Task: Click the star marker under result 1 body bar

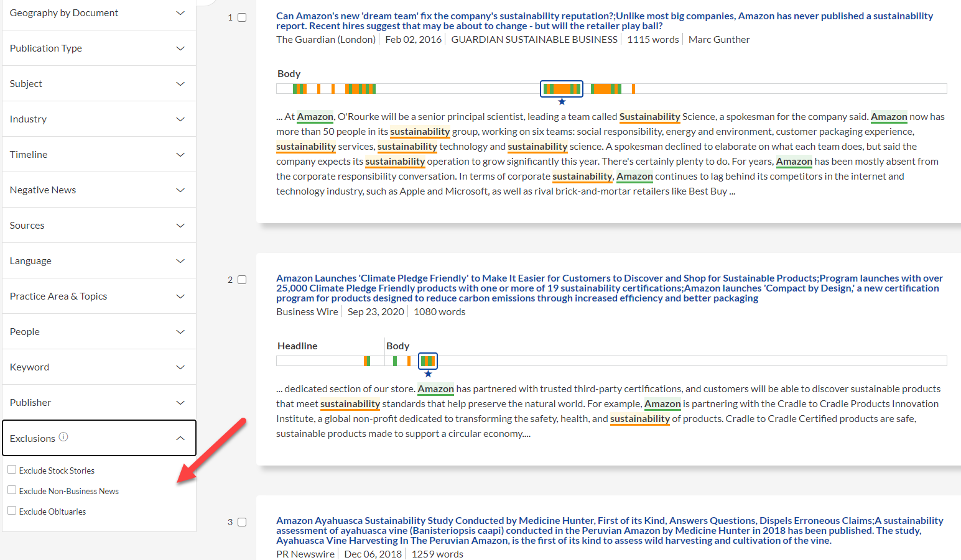Action: [562, 102]
